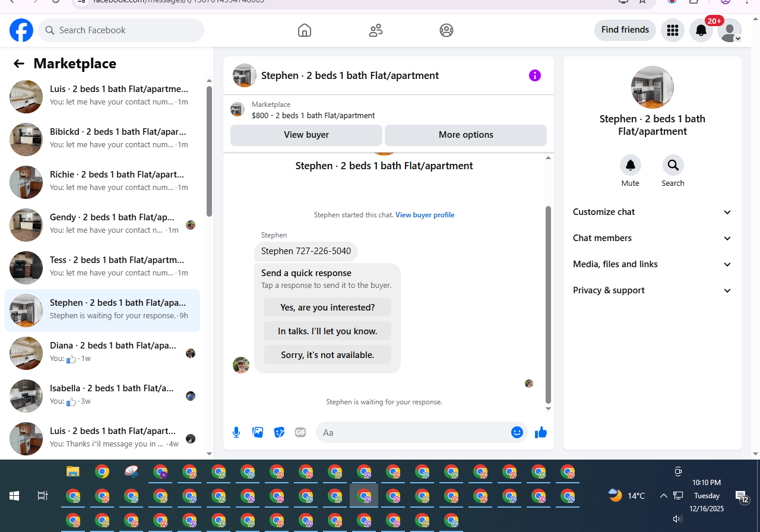This screenshot has width=760, height=532.
Task: Click the network icon in system tray
Action: (678, 495)
